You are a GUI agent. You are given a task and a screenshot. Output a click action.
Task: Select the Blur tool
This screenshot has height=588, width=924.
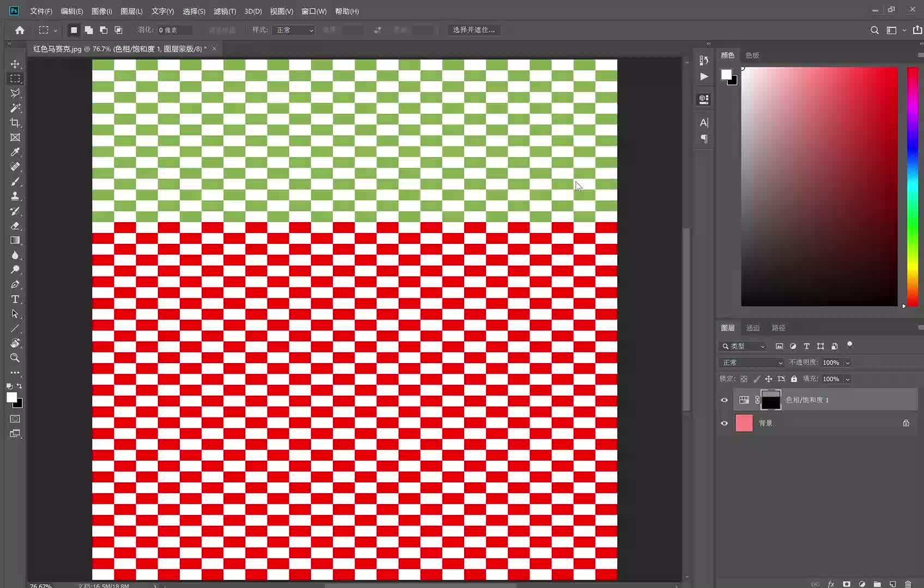(15, 255)
